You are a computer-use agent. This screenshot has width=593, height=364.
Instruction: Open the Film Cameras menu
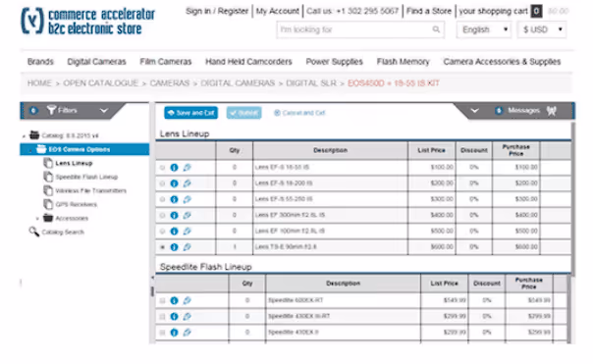(166, 62)
